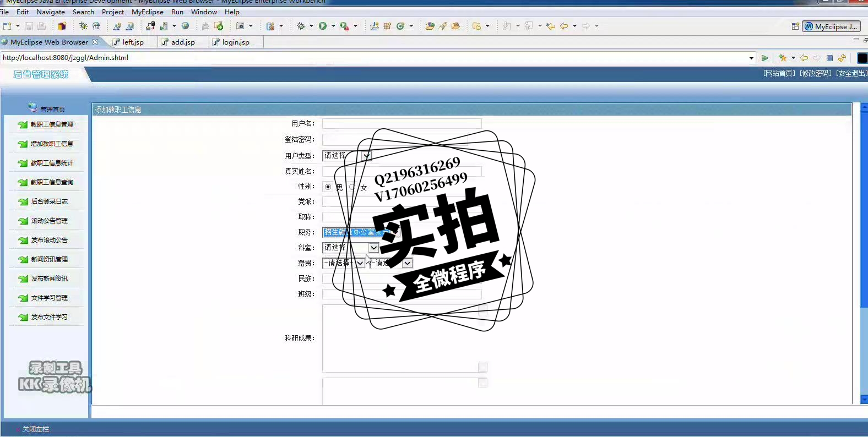Open the Navigate menu

click(51, 12)
